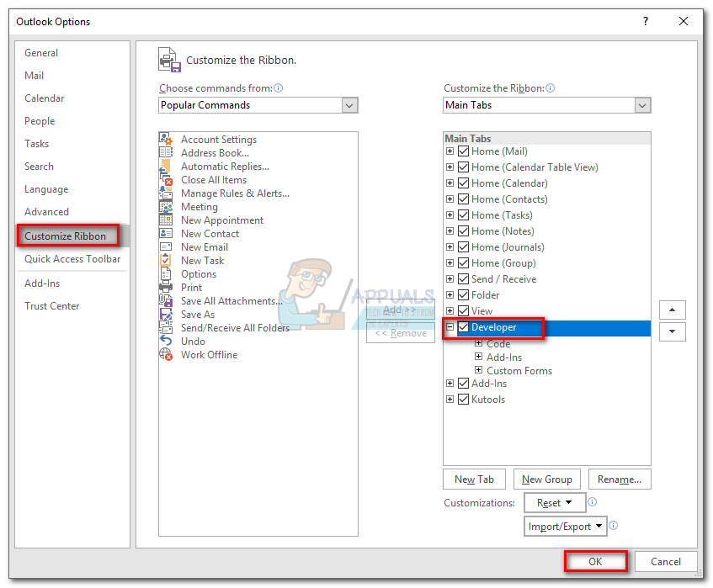
Task: Click the Save As floppy icon
Action: click(x=166, y=315)
